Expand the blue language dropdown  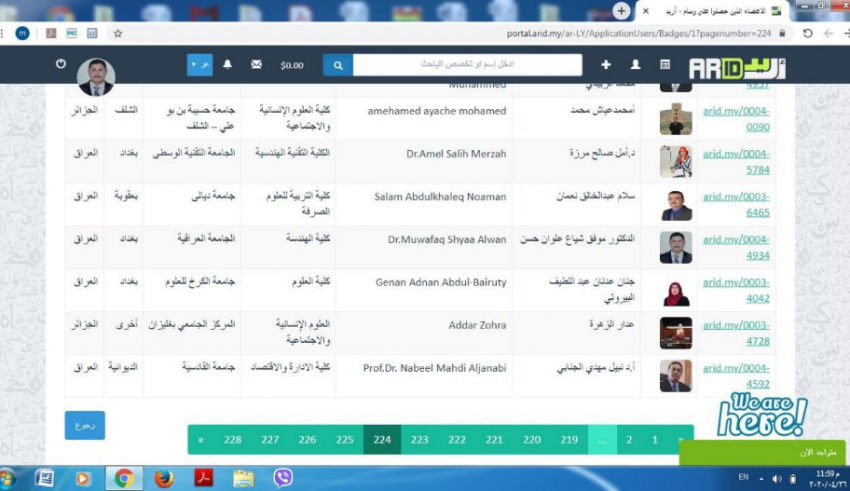pos(199,65)
